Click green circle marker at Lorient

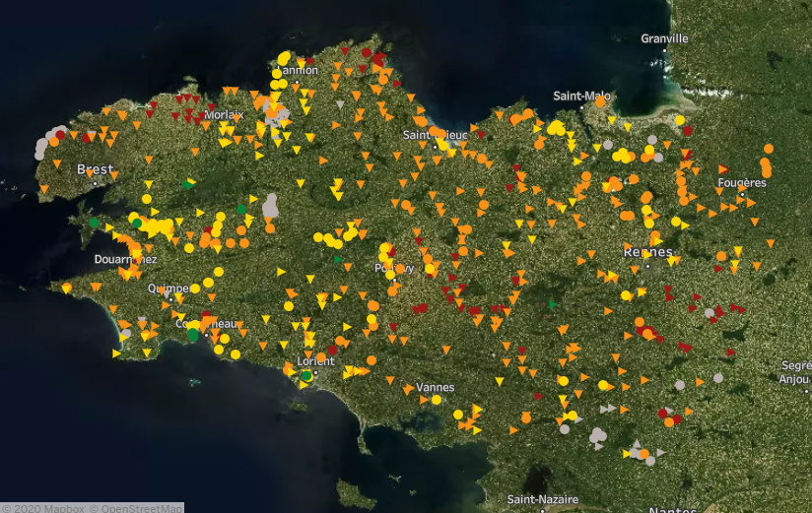pyautogui.click(x=306, y=376)
